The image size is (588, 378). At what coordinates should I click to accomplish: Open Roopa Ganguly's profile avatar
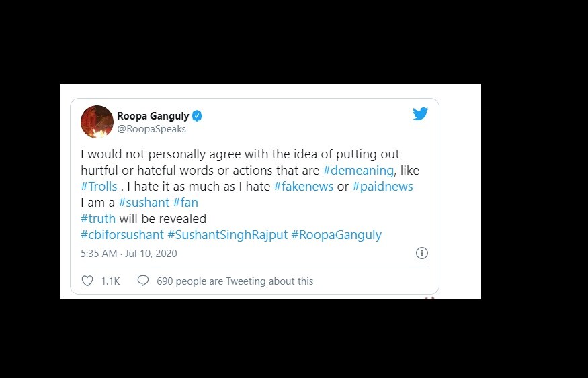click(97, 122)
